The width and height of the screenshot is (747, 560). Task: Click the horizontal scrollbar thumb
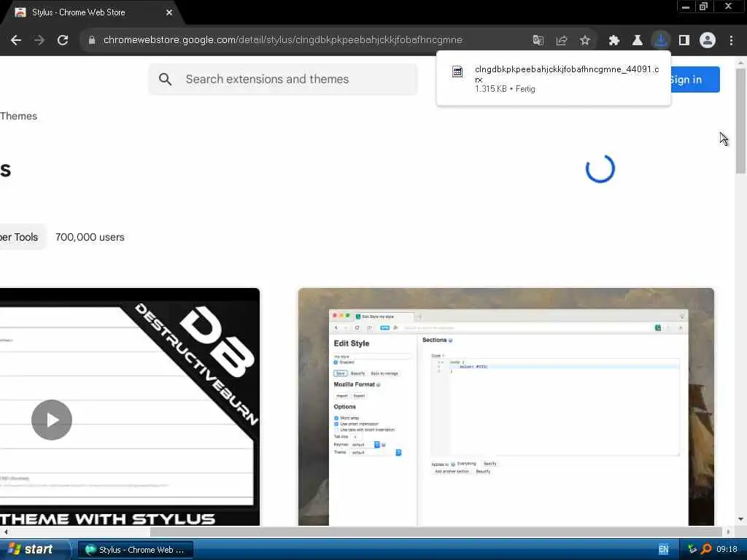point(436,532)
